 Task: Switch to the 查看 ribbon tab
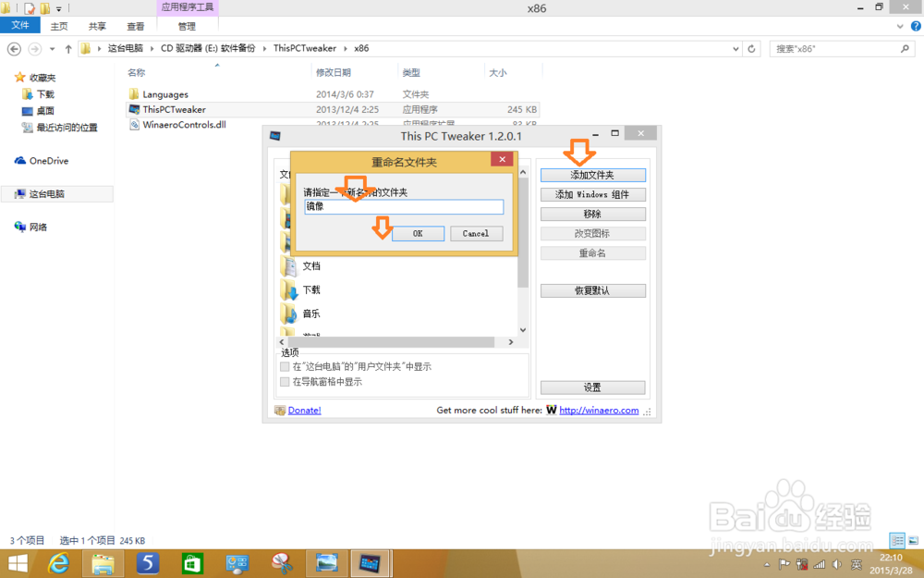click(135, 26)
